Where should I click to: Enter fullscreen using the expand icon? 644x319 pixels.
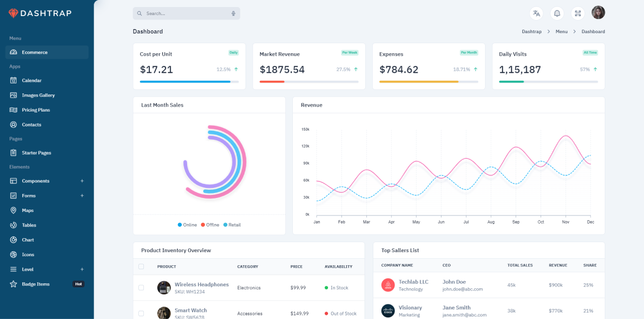click(578, 13)
